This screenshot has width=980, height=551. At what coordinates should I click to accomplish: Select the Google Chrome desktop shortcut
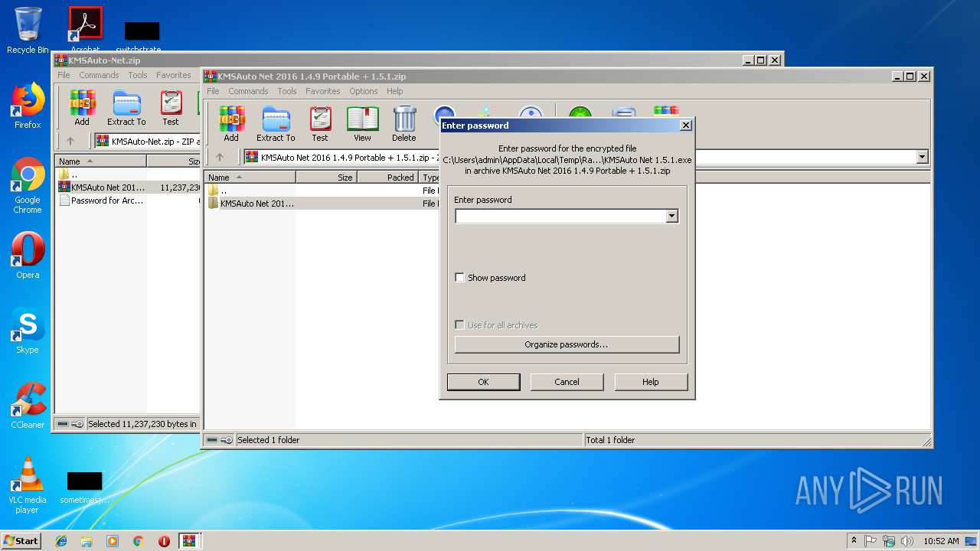click(x=28, y=185)
